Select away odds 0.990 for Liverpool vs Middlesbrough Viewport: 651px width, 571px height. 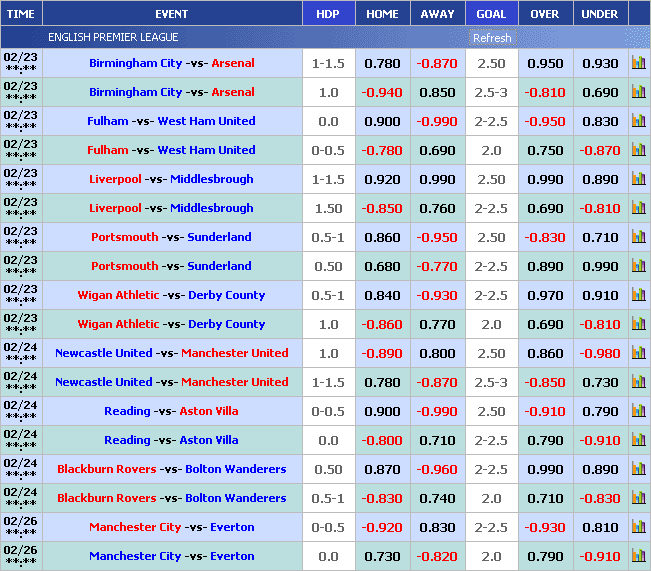pos(437,179)
